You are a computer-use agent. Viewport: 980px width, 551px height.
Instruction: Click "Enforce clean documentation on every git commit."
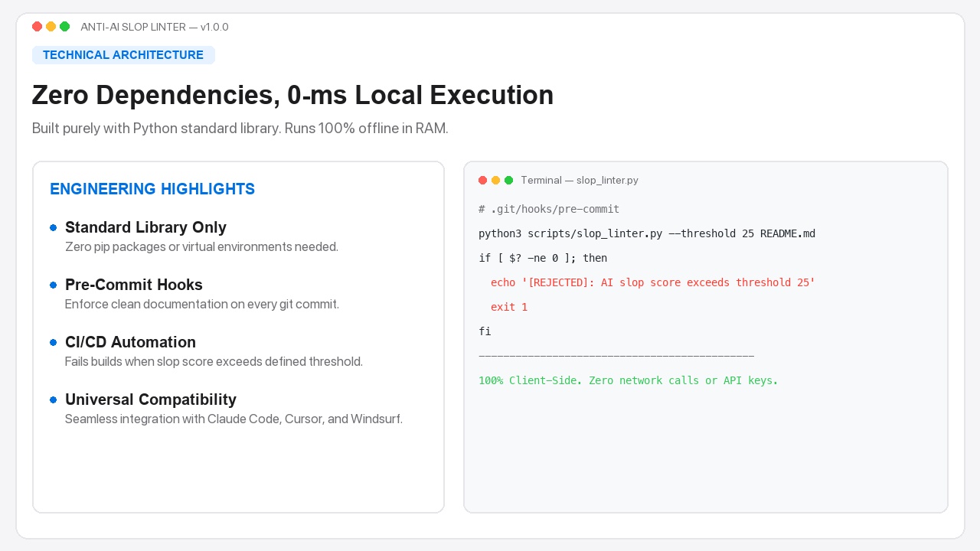[202, 304]
